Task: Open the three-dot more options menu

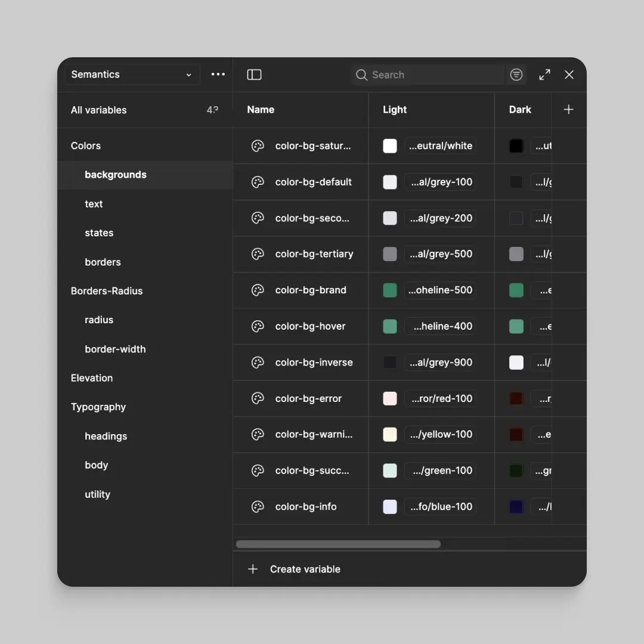Action: (218, 75)
